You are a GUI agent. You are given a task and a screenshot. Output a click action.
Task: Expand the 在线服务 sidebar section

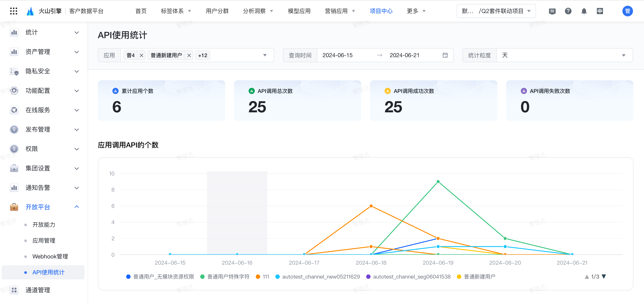click(x=77, y=110)
